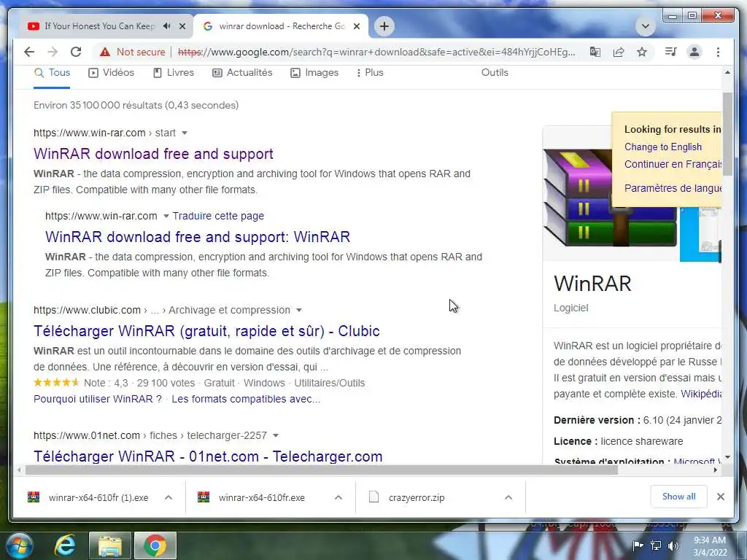
Task: Click Change to English option
Action: pos(662,147)
